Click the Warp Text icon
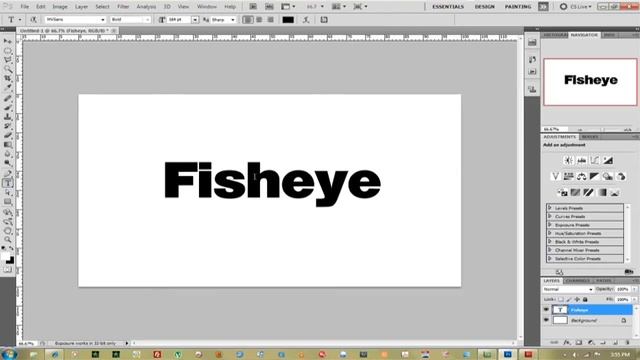 pos(306,20)
